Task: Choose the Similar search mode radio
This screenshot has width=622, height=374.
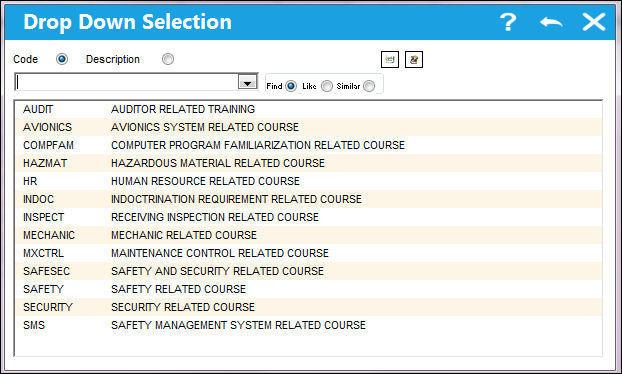Action: click(x=369, y=86)
